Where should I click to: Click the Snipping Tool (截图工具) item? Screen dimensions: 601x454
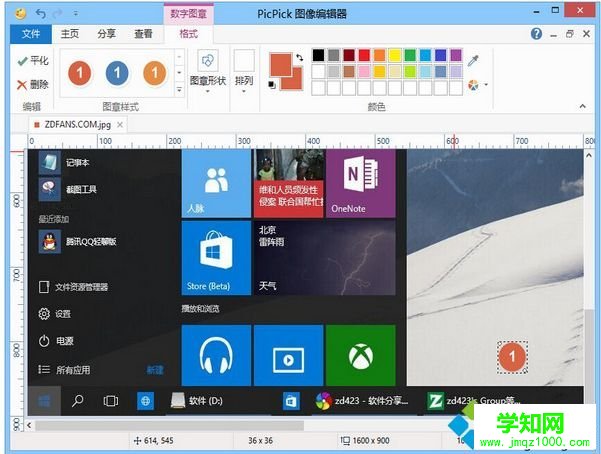pyautogui.click(x=68, y=189)
